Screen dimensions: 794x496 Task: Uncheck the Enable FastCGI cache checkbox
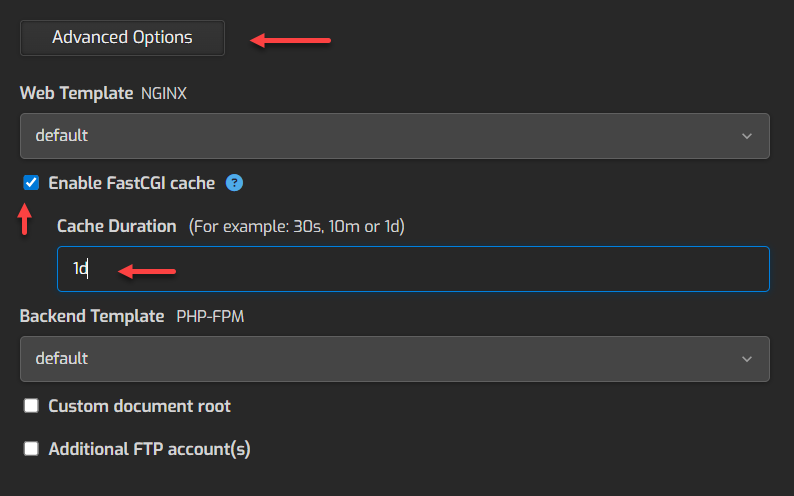31,183
